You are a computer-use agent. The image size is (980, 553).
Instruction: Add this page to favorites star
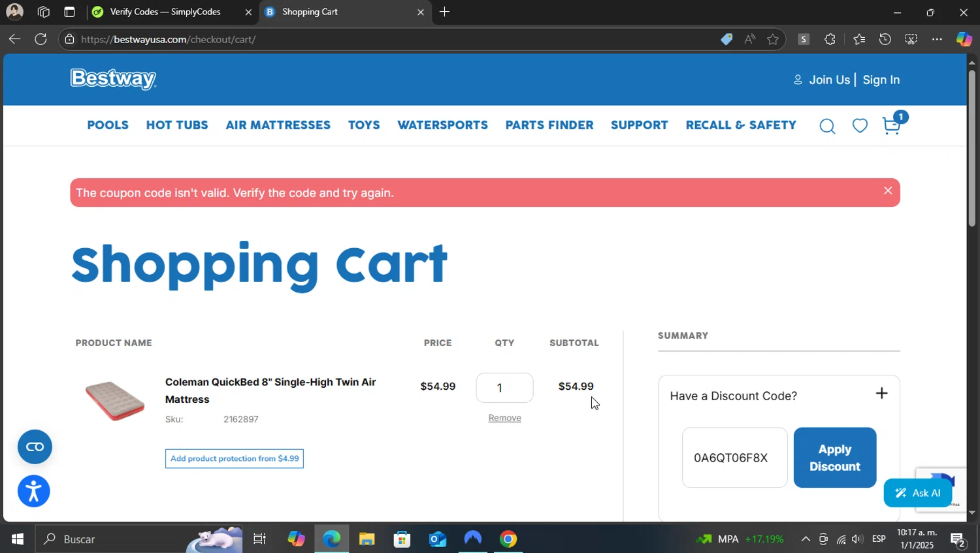pyautogui.click(x=773, y=39)
